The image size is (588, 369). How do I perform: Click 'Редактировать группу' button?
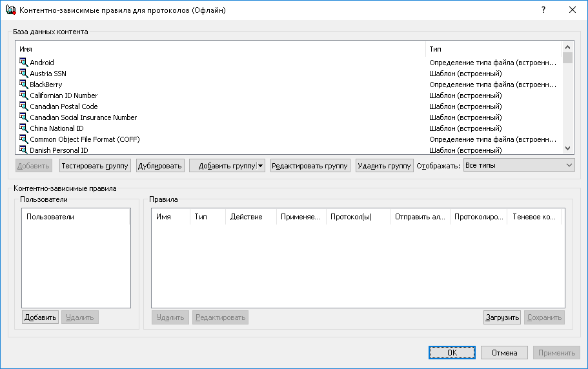pyautogui.click(x=310, y=166)
